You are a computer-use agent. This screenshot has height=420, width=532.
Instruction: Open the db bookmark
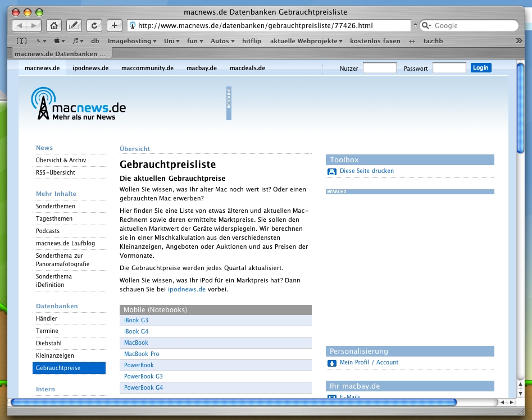point(95,41)
